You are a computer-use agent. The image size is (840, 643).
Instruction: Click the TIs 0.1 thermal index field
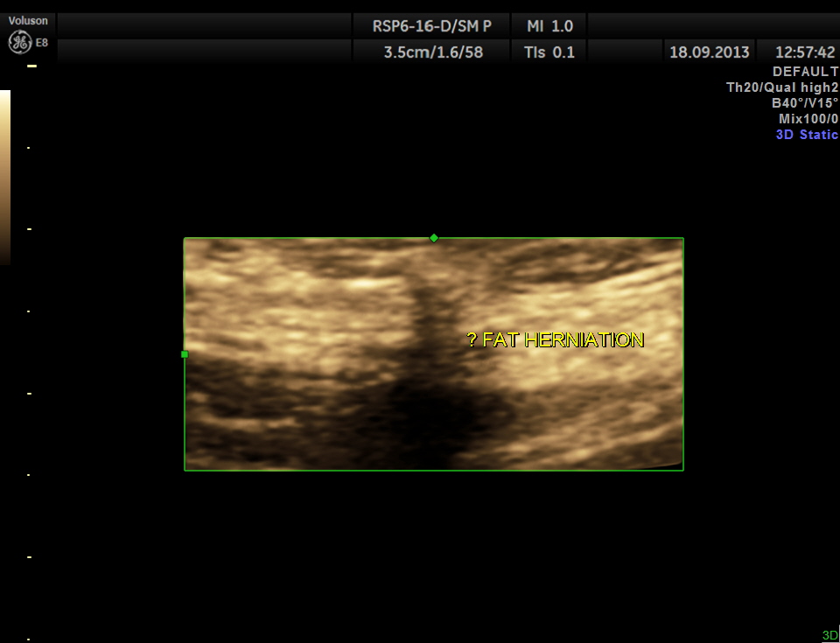tap(549, 52)
